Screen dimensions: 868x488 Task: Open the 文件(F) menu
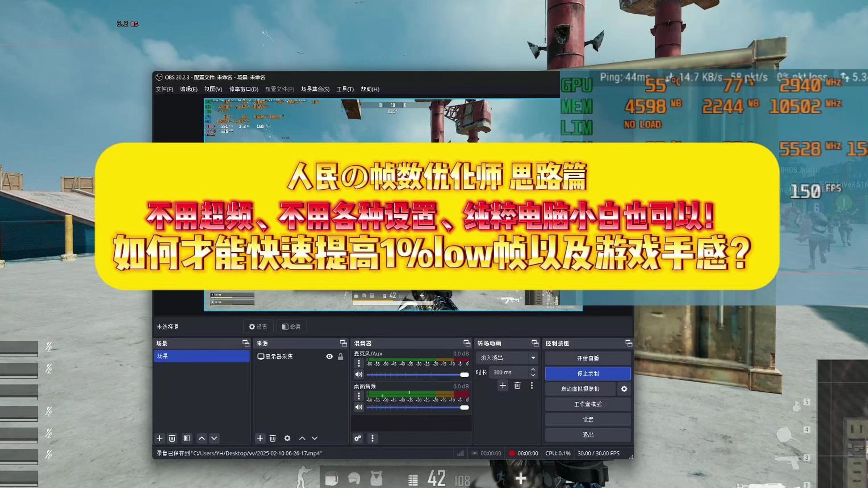tap(164, 89)
